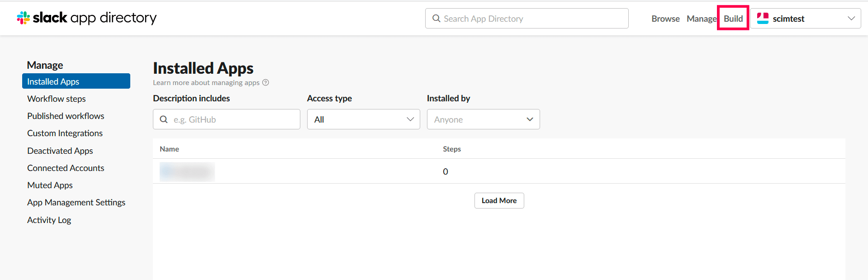Go to App Management Settings

click(x=76, y=202)
